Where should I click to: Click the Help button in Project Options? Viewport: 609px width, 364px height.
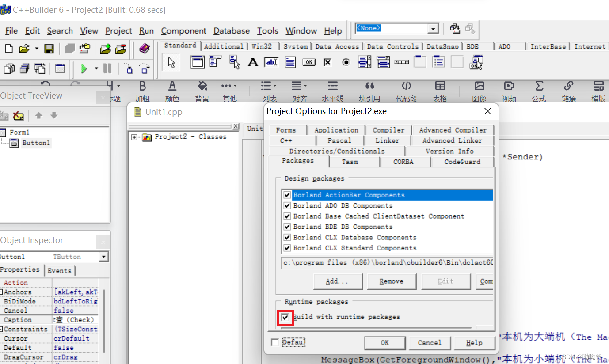474,343
